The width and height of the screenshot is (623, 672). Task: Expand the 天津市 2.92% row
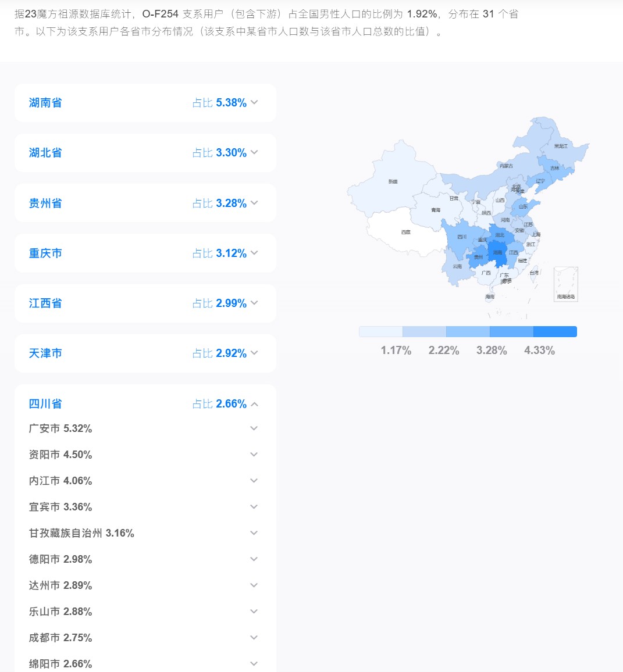pyautogui.click(x=145, y=353)
